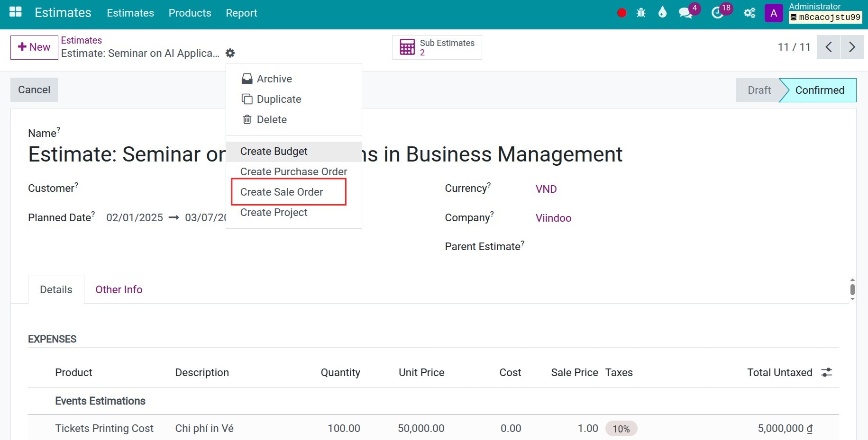The height and width of the screenshot is (440, 868).
Task: Go to next record arrow
Action: tap(852, 47)
